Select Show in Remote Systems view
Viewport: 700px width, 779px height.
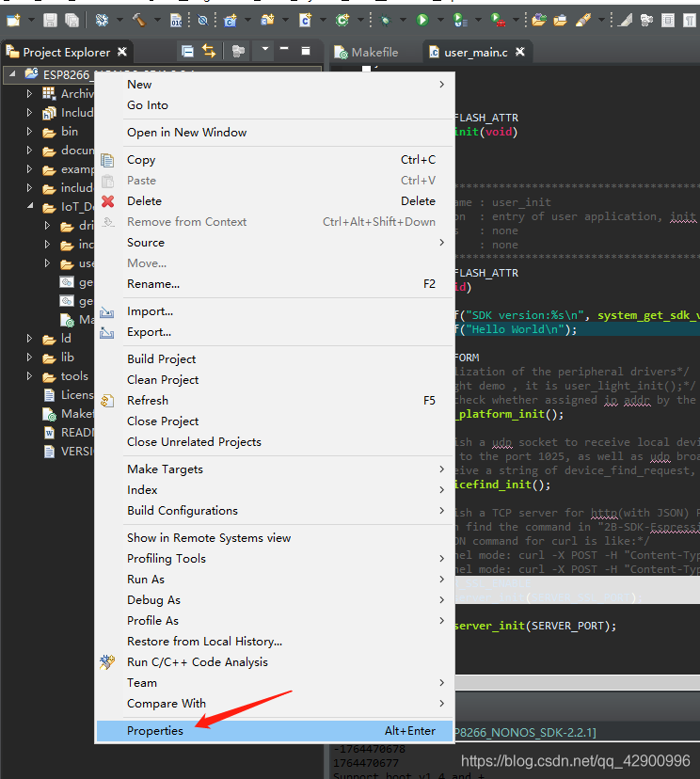274,538
